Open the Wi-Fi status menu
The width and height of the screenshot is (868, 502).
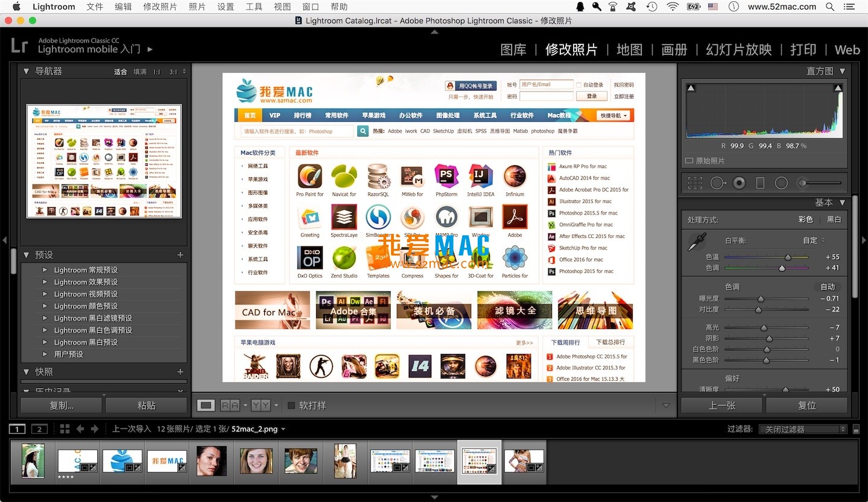coord(673,7)
